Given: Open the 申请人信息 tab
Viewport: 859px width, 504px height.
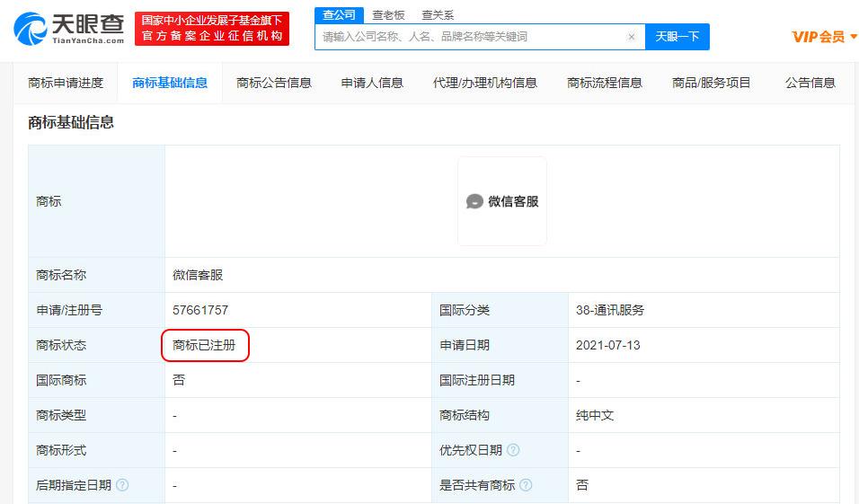Looking at the screenshot, I should tap(372, 83).
